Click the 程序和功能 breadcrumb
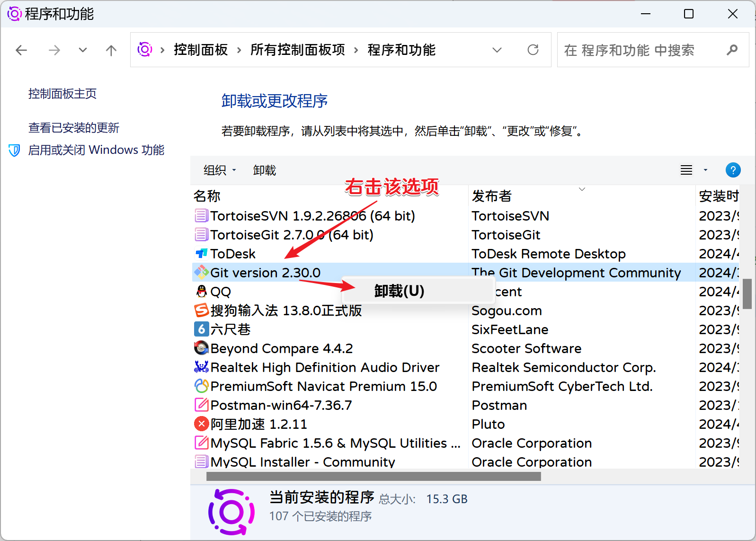 pos(401,50)
